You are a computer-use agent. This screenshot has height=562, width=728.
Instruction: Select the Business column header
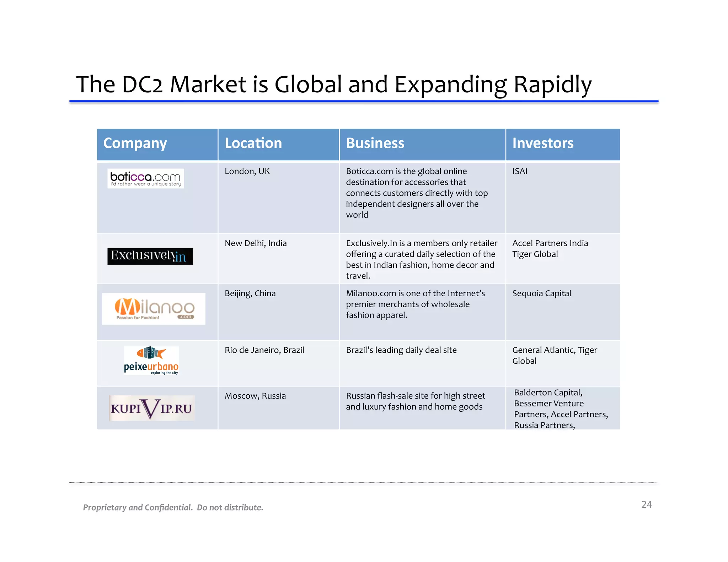[x=375, y=144]
